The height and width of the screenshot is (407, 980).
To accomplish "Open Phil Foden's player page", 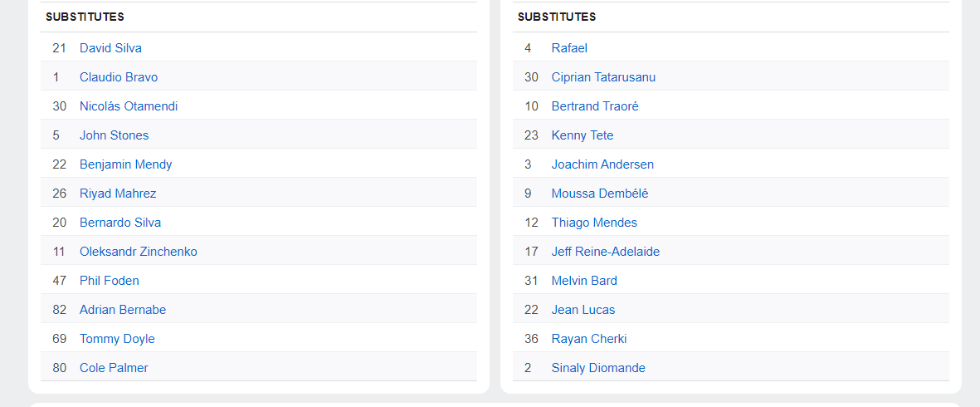I will pos(110,281).
